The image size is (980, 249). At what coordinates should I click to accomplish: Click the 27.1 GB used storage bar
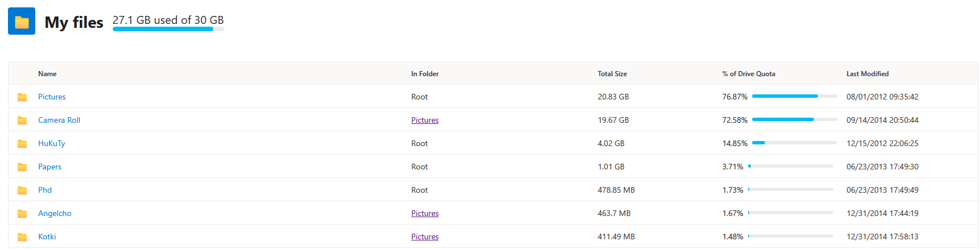click(168, 29)
